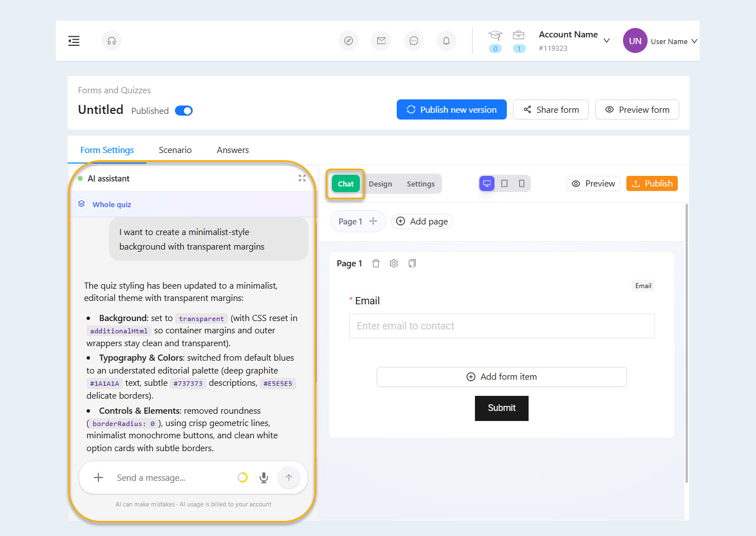
Task: Delete Page 1 with trash icon
Action: click(376, 264)
